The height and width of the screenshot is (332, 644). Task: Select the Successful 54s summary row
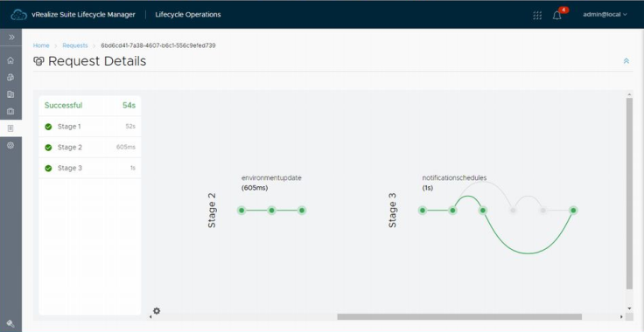click(x=90, y=106)
